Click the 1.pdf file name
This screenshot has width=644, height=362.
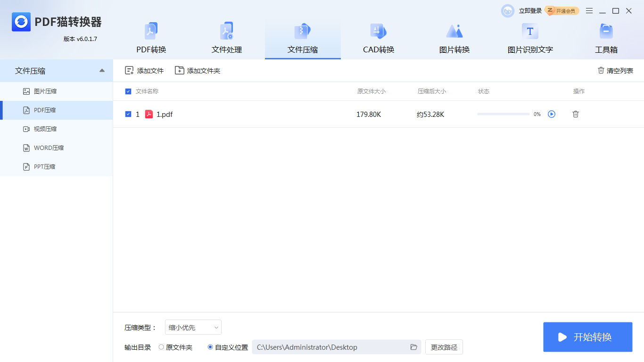165,114
